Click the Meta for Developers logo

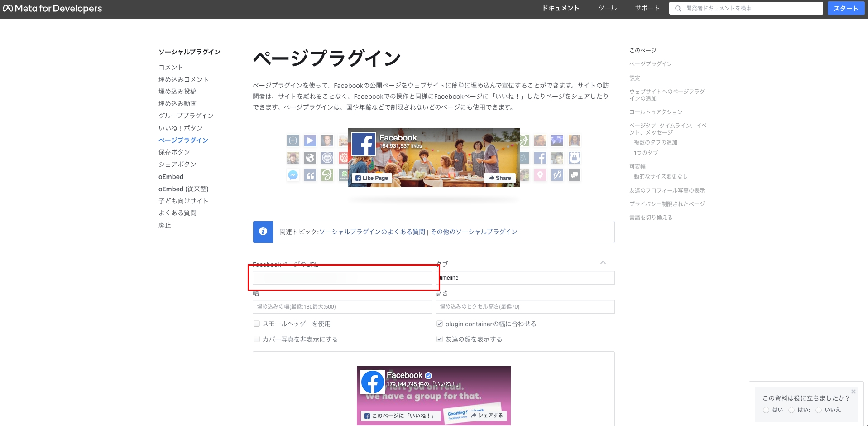point(52,8)
